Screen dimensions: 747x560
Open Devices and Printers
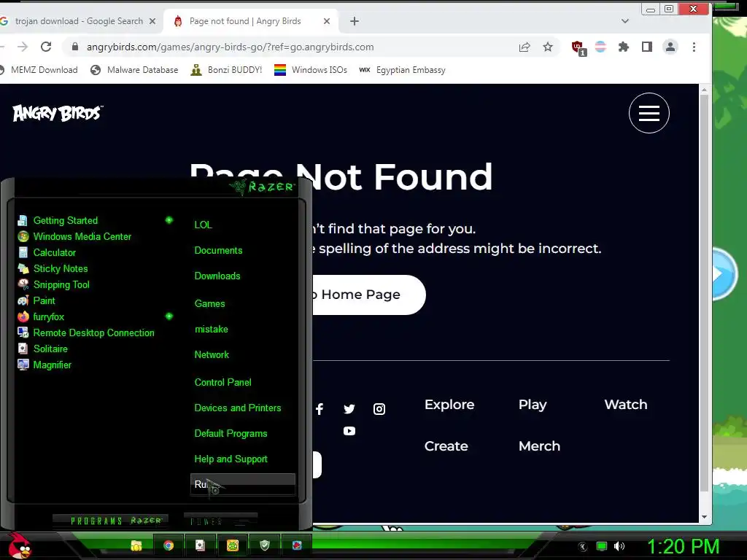[238, 408]
